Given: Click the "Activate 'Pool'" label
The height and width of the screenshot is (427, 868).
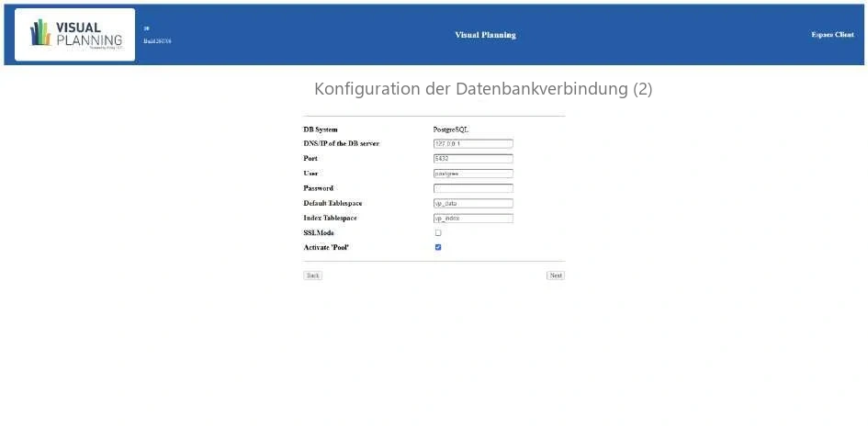Looking at the screenshot, I should (x=327, y=248).
